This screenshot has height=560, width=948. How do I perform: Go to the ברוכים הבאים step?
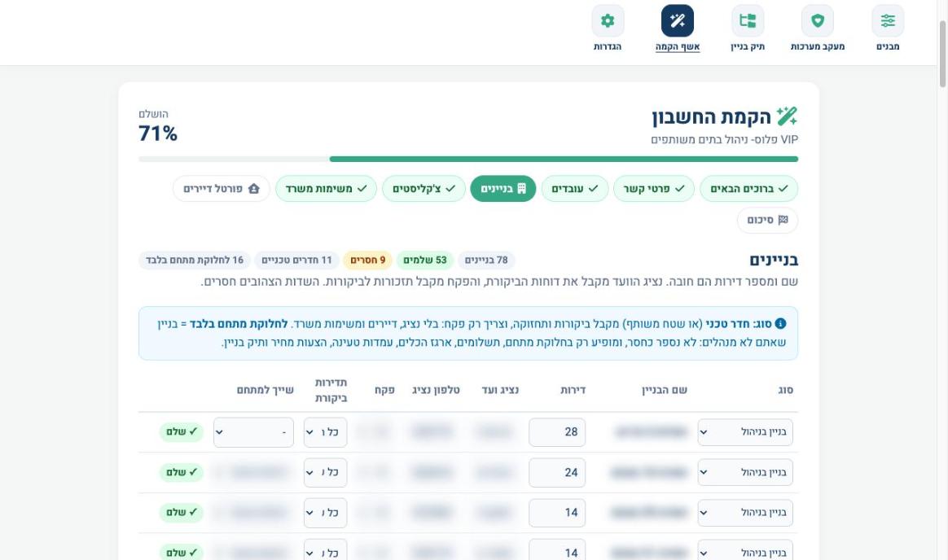(x=748, y=189)
